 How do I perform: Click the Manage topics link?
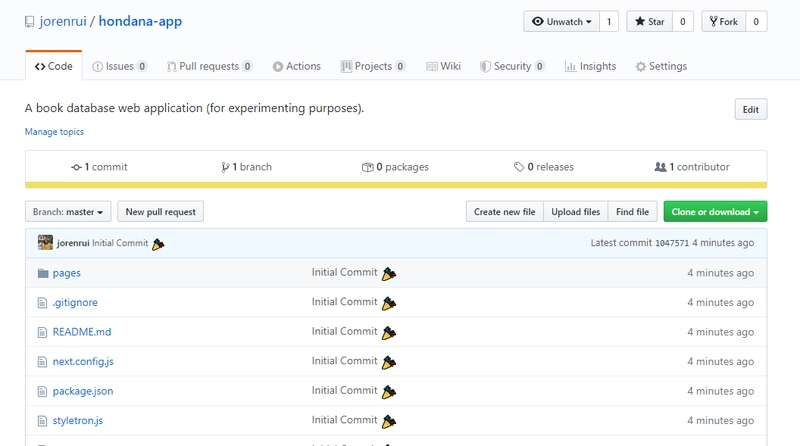tap(54, 132)
